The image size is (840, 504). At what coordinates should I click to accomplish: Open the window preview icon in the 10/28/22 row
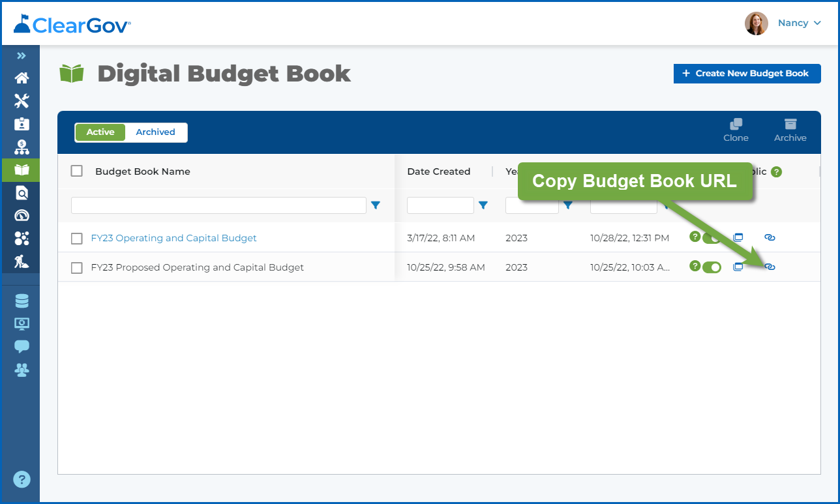(738, 237)
